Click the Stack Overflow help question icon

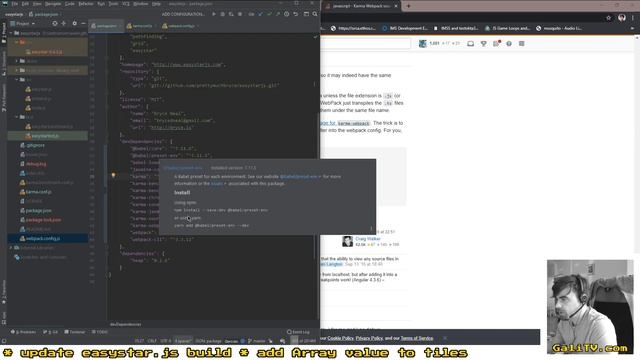[509, 43]
